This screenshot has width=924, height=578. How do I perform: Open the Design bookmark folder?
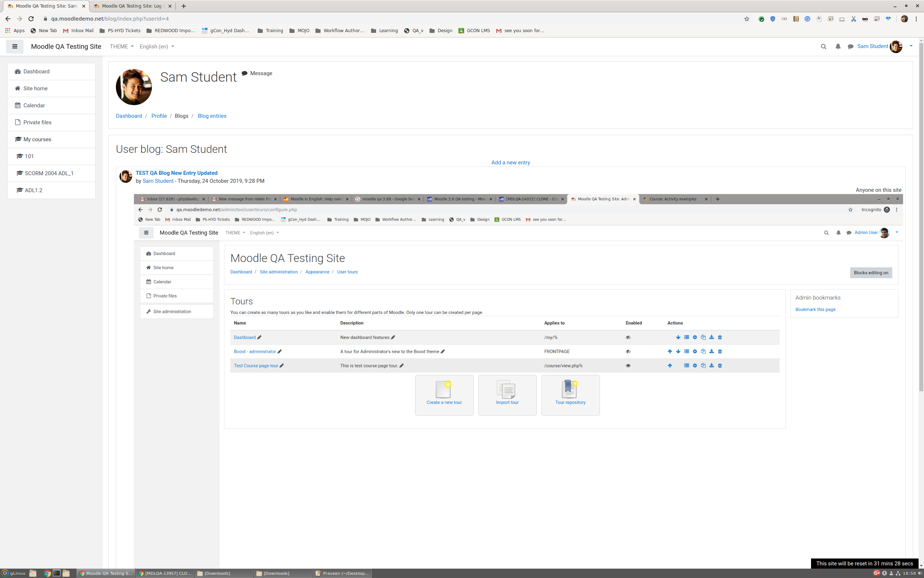coord(441,31)
